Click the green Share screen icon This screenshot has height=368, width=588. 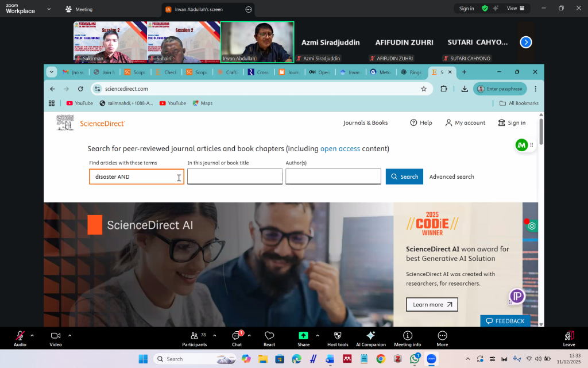[303, 336]
